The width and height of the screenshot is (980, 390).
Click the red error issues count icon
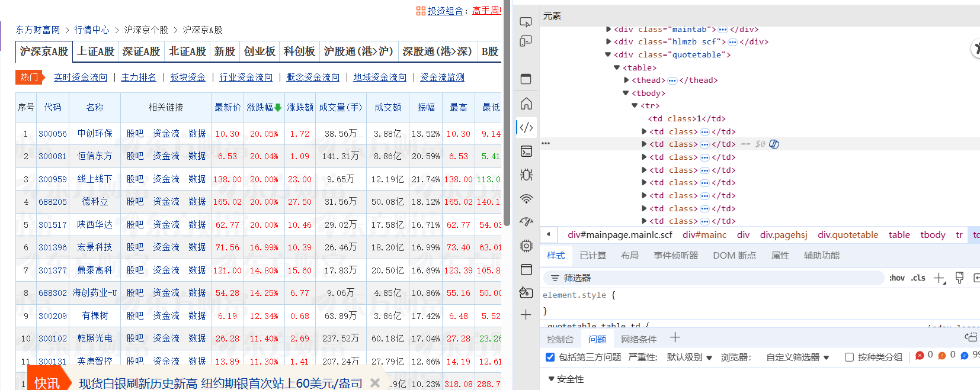click(x=920, y=355)
